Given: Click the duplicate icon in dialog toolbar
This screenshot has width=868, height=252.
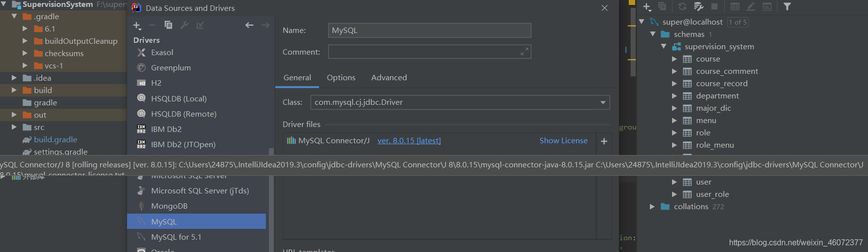Looking at the screenshot, I should pos(168,25).
